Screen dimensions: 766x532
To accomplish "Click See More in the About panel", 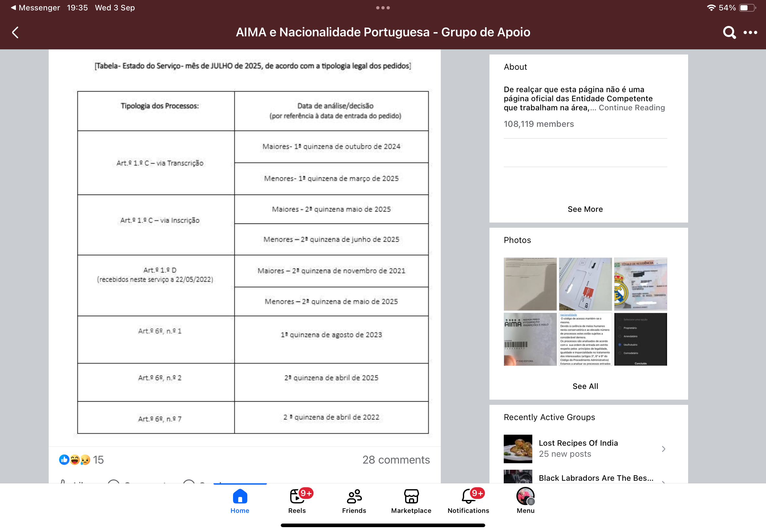I will pyautogui.click(x=585, y=209).
